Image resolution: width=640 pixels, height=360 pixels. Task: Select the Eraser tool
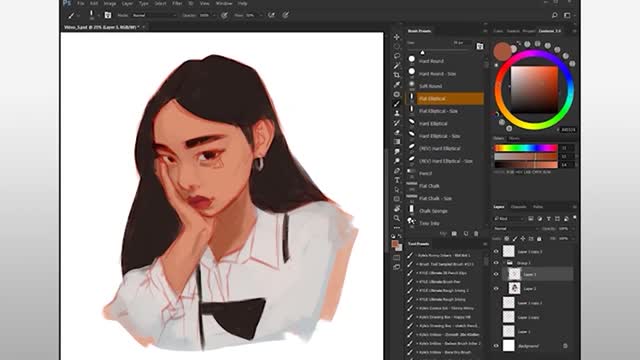click(x=397, y=132)
